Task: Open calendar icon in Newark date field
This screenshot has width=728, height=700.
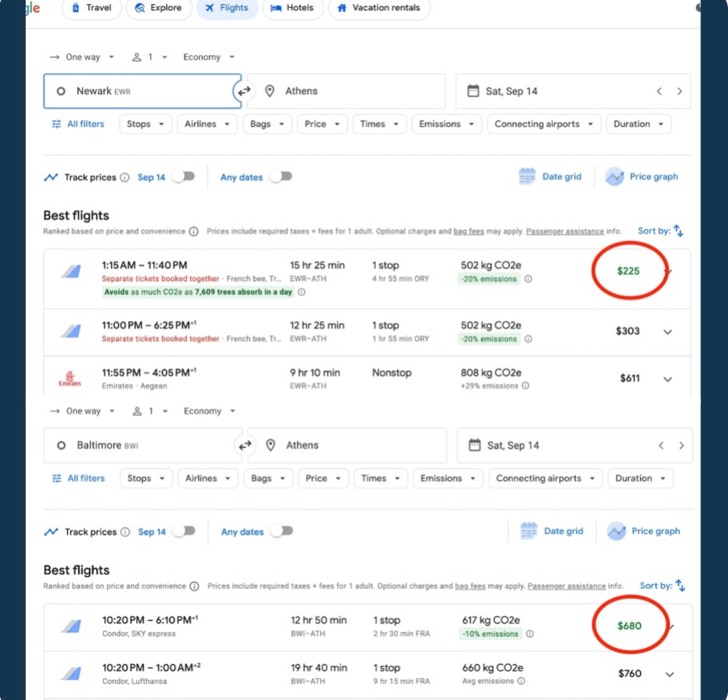Action: (x=473, y=90)
